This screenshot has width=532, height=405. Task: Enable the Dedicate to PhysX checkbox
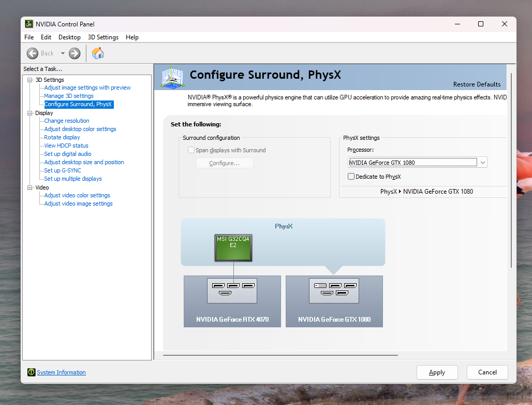click(351, 177)
